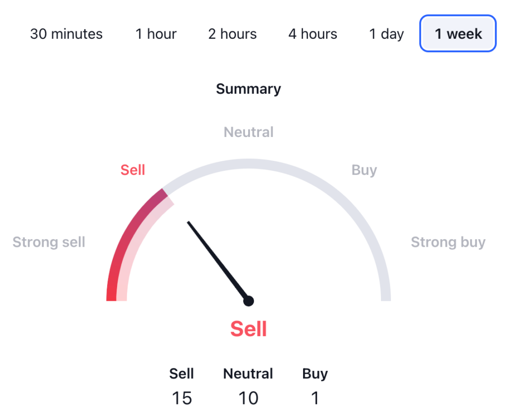Image resolution: width=508 pixels, height=420 pixels.
Task: Click the Buy count of 1
Action: pyautogui.click(x=315, y=398)
